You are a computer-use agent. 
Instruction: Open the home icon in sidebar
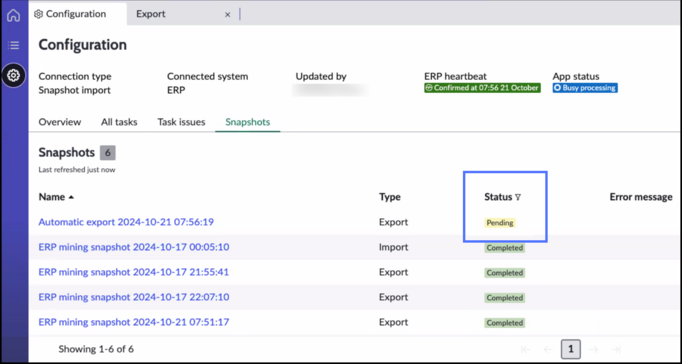pyautogui.click(x=13, y=16)
